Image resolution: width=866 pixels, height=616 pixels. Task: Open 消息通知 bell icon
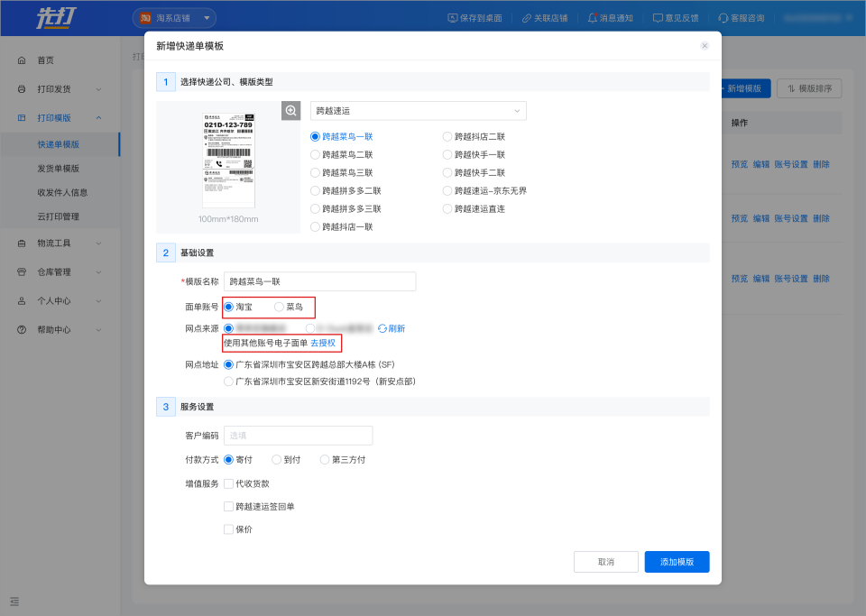tap(592, 18)
